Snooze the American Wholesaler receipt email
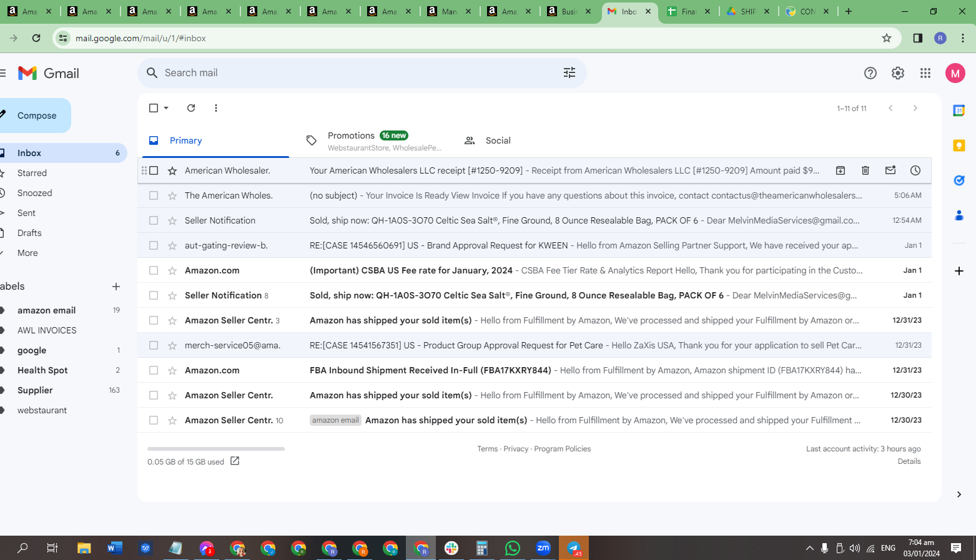 (915, 170)
